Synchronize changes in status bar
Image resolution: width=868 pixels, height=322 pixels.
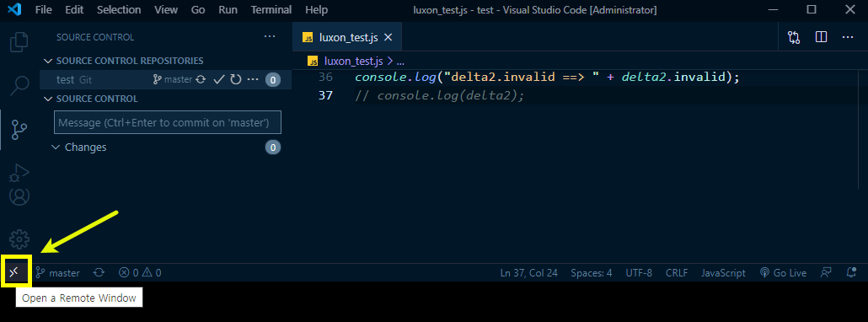(99, 273)
